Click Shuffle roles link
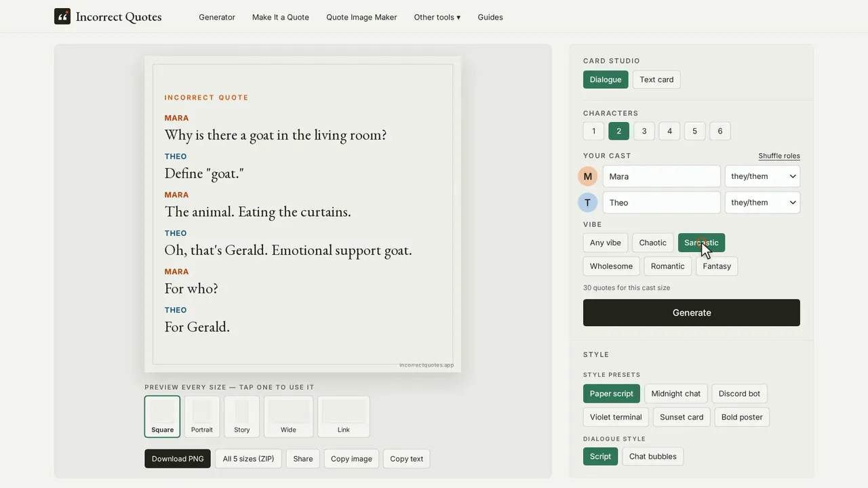Image resolution: width=868 pixels, height=488 pixels. tap(779, 156)
